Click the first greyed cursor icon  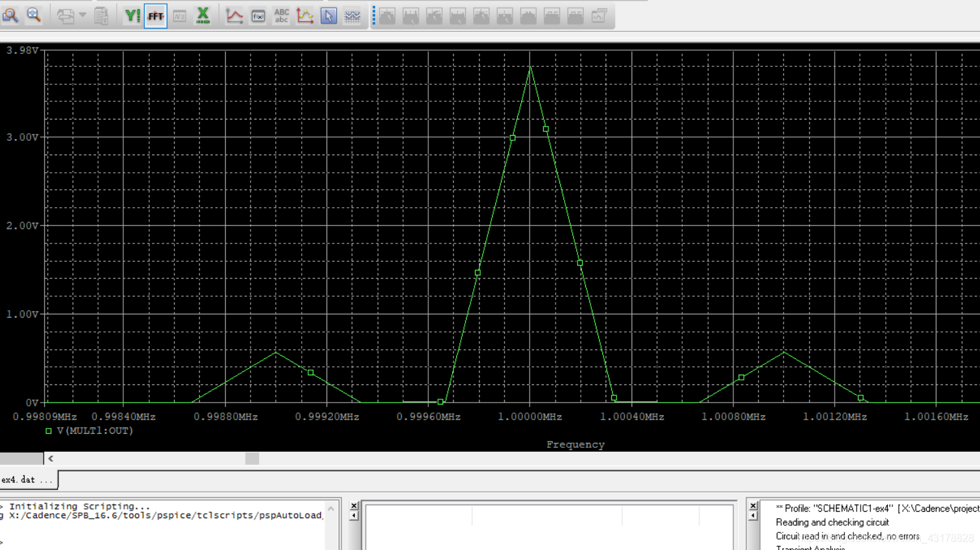(387, 16)
